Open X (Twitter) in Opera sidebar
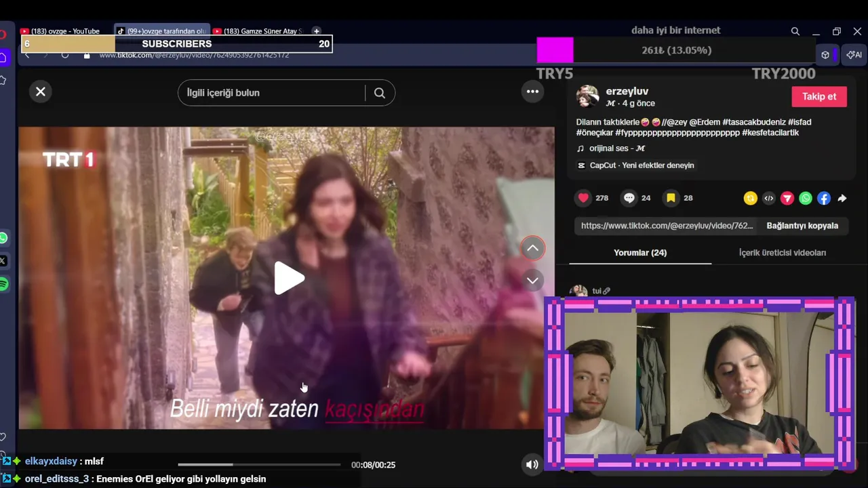Viewport: 868px width, 488px height. [x=3, y=261]
